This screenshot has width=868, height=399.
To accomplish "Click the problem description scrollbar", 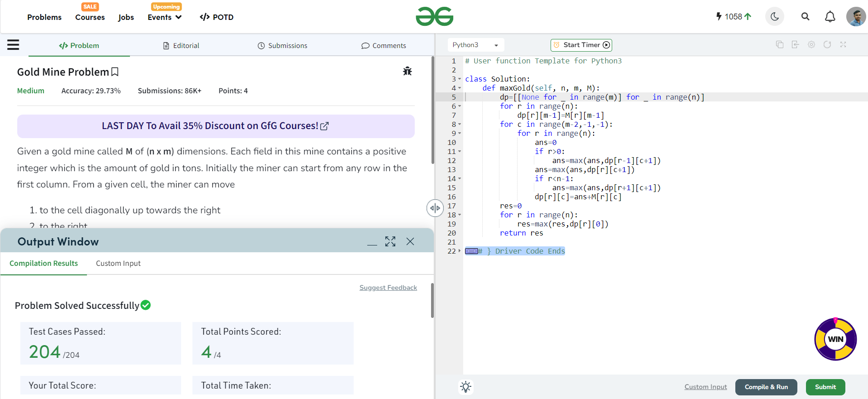I will pos(433,110).
